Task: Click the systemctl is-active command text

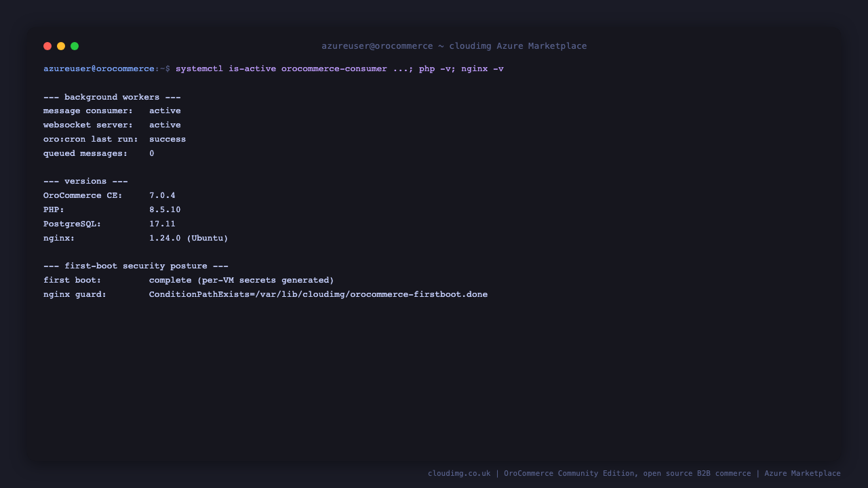Action: pos(340,69)
